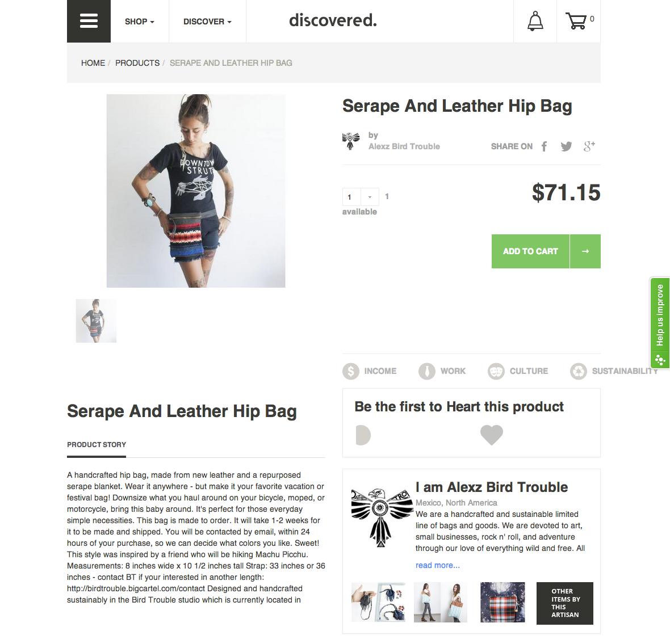Click the notification bell icon
This screenshot has width=670, height=644.
tap(535, 21)
